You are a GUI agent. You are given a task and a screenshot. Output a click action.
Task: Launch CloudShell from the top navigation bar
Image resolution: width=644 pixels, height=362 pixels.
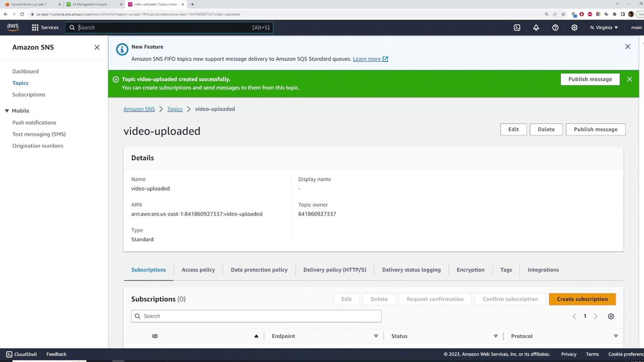pyautogui.click(x=517, y=28)
